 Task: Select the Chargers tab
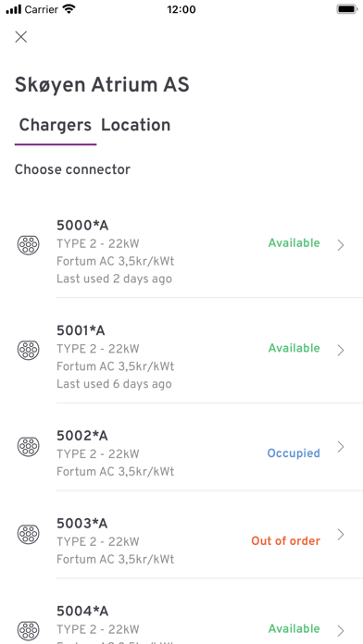click(x=55, y=125)
